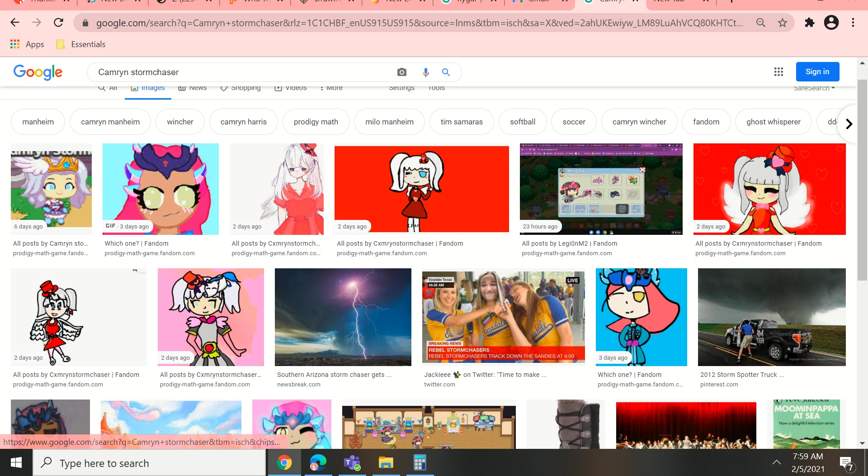Screen dimensions: 868x476
Task: Click the Sign in button
Action: click(817, 71)
